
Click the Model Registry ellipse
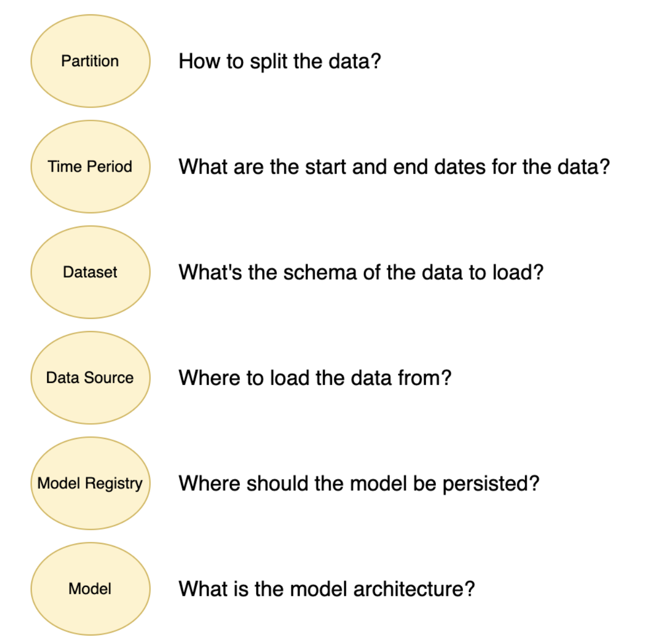click(x=90, y=483)
